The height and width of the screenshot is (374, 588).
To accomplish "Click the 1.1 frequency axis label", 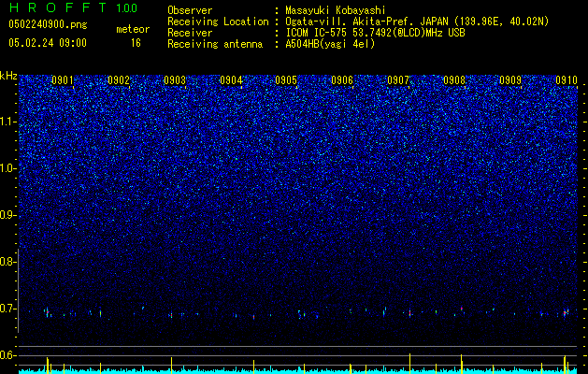I will [x=8, y=122].
